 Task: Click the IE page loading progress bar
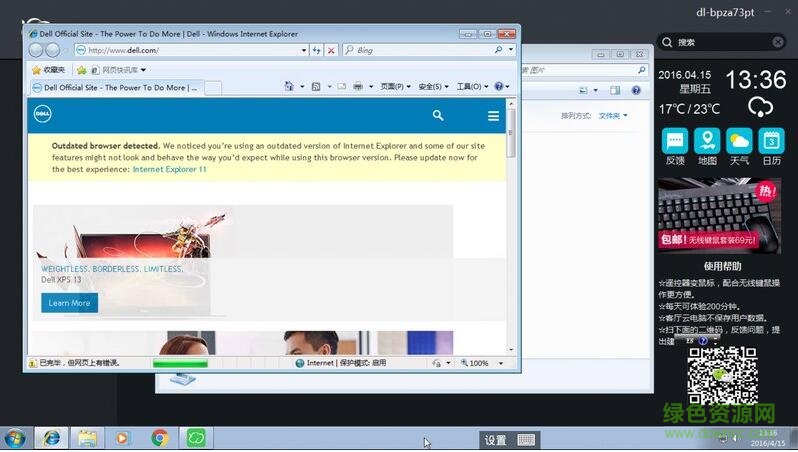coord(180,363)
